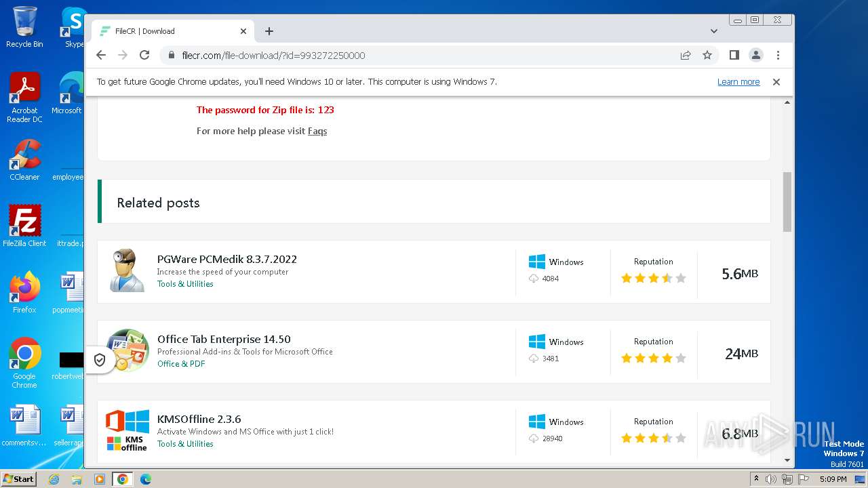Open KMSOffline 2.3.6 post
This screenshot has width=868, height=488.
[199, 419]
